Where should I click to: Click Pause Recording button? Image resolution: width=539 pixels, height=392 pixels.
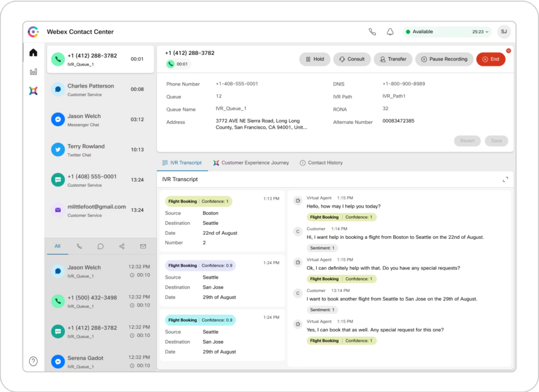443,59
